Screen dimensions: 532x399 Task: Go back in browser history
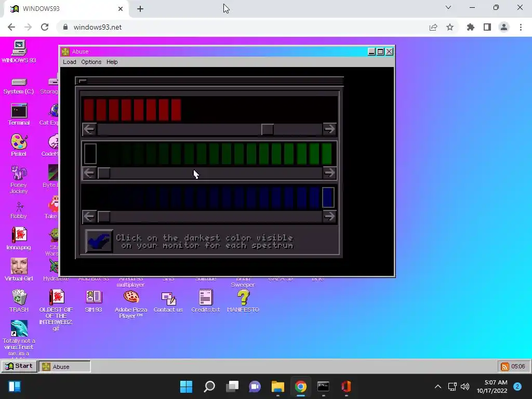tap(11, 27)
